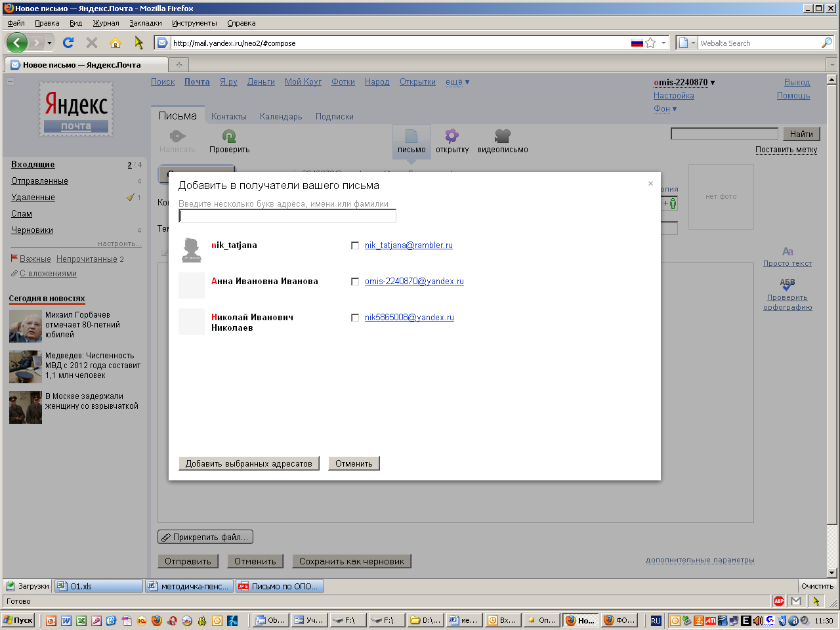Open the back/forward history dropdown arrow
840x630 pixels.
click(49, 43)
